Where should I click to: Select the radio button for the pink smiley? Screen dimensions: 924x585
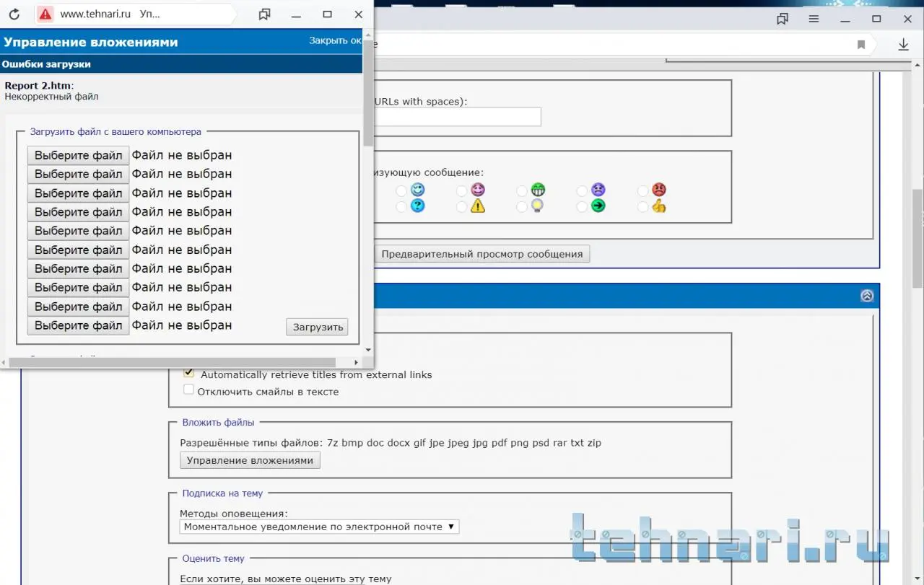462,191
